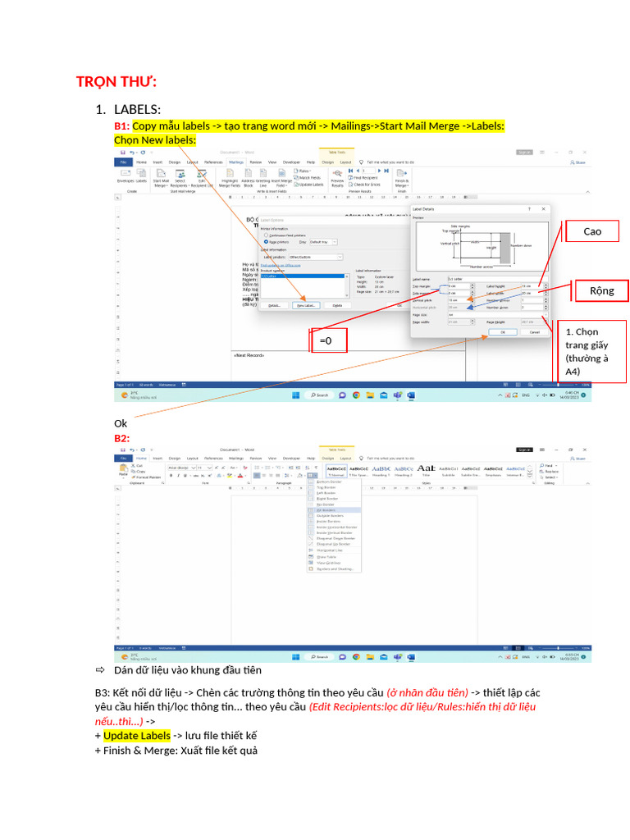Click Highlight Merge Fields icon
This screenshot has width=630, height=840.
tap(230, 178)
